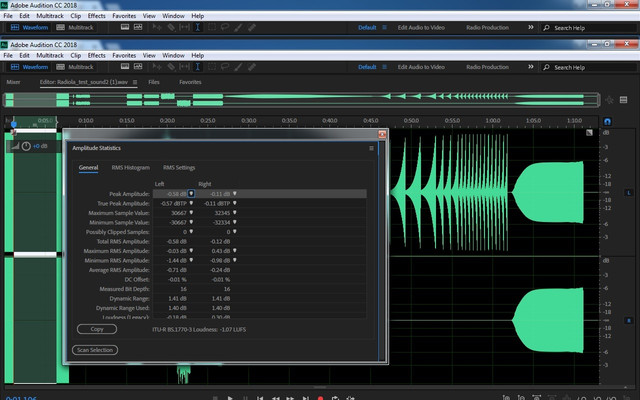Show Spectral Frequency Display in front window toolbar

125,67
